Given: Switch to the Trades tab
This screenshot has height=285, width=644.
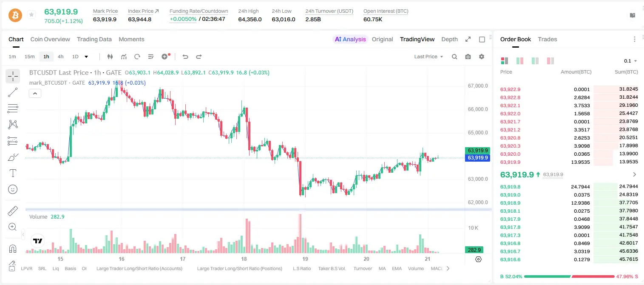Looking at the screenshot, I should [x=547, y=39].
